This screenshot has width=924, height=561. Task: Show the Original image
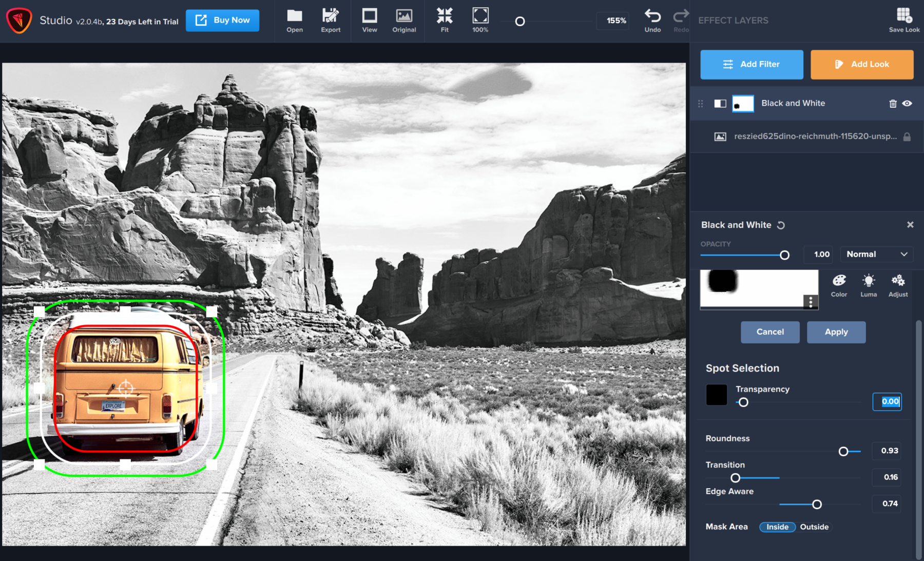[x=404, y=21]
